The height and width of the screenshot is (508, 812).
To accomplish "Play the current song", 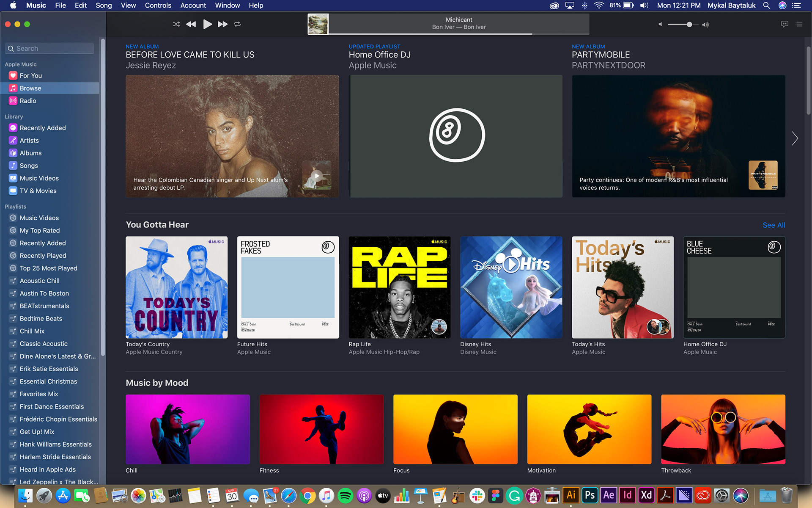I will pos(207,24).
